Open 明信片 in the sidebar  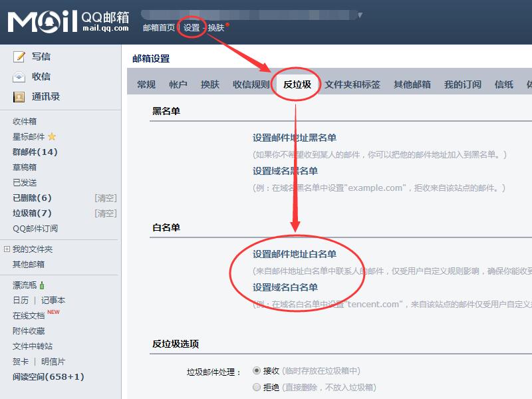pyautogui.click(x=53, y=361)
